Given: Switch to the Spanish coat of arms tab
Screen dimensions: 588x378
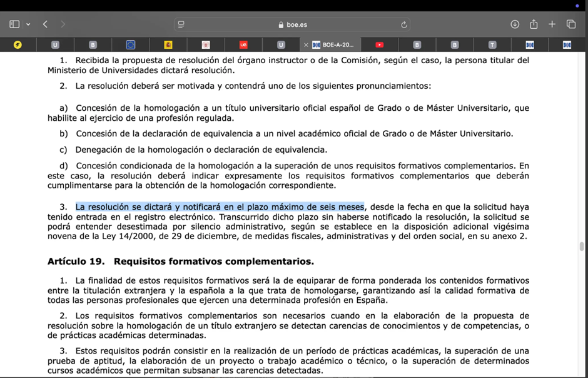Looking at the screenshot, I should 168,45.
